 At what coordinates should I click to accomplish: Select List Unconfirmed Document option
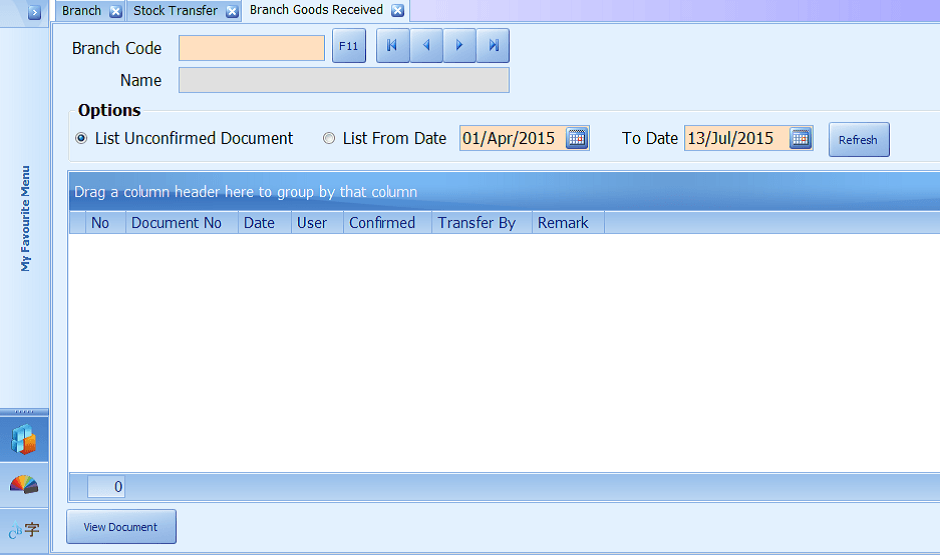(x=82, y=138)
